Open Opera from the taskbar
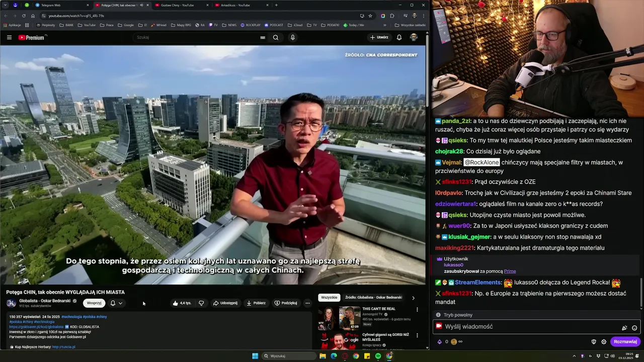The image size is (644, 362). point(345,356)
